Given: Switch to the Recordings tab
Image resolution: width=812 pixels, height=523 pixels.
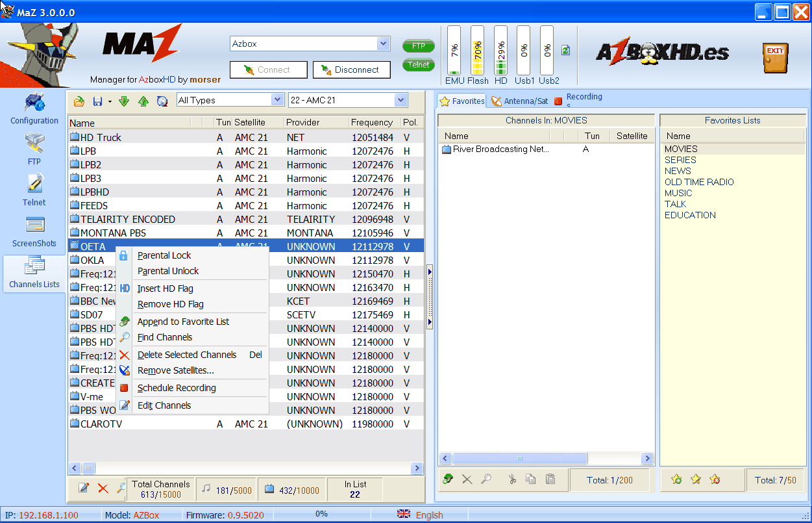Looking at the screenshot, I should pos(578,101).
